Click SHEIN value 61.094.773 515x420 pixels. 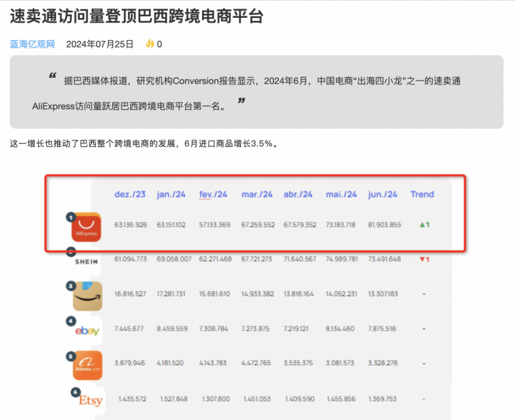click(x=131, y=259)
